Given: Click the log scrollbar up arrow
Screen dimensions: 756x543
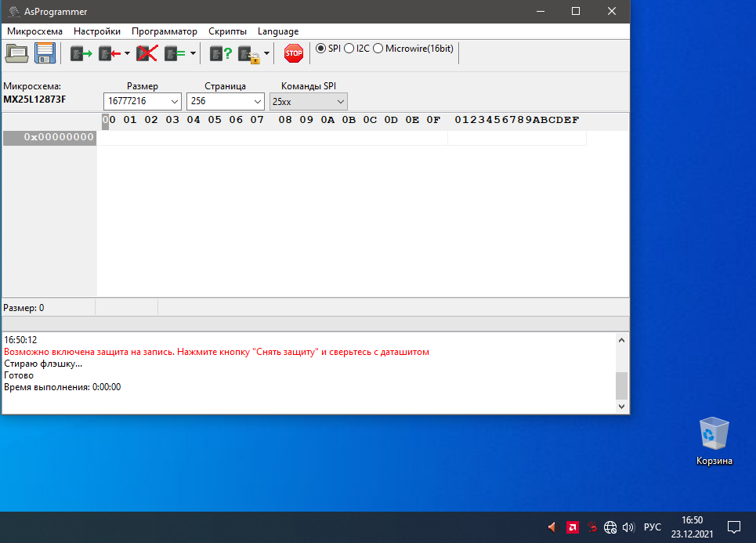Looking at the screenshot, I should (x=621, y=340).
